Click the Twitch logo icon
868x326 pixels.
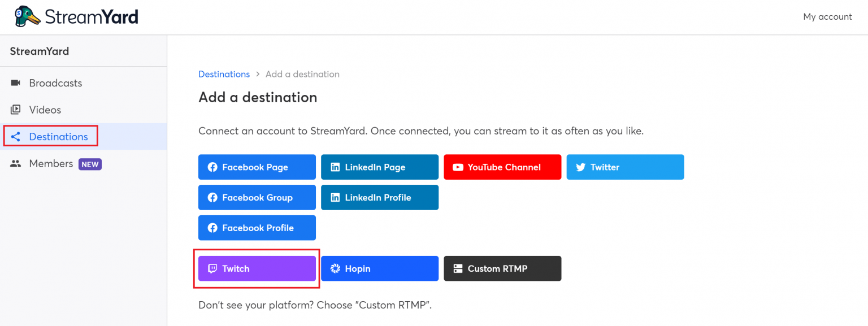212,268
